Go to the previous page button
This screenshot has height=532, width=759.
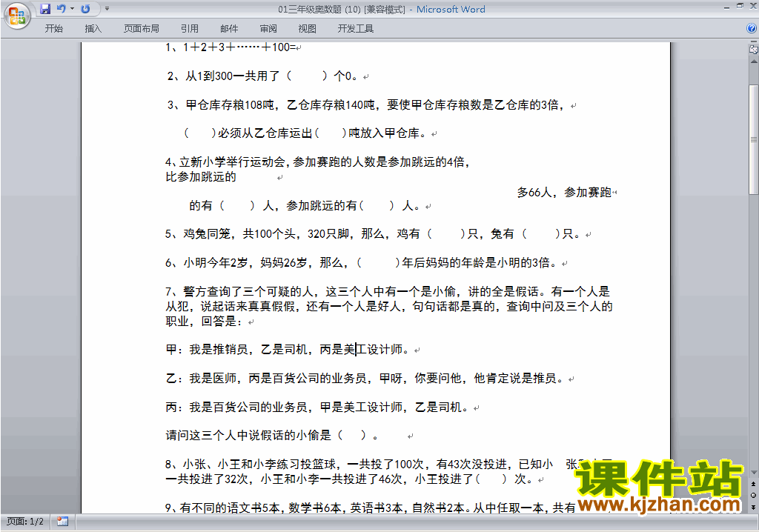coord(753,484)
